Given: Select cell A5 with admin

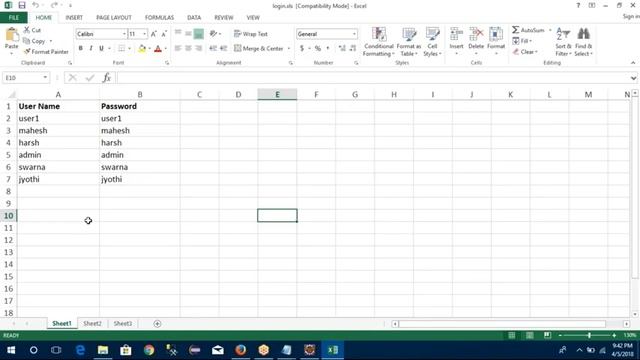Looking at the screenshot, I should click(58, 155).
